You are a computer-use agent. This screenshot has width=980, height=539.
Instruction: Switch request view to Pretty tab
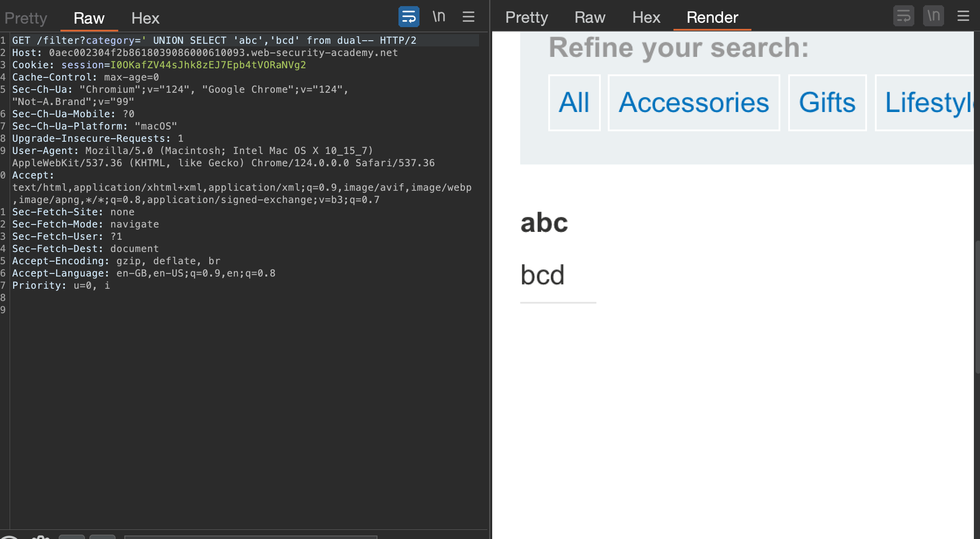click(x=26, y=18)
